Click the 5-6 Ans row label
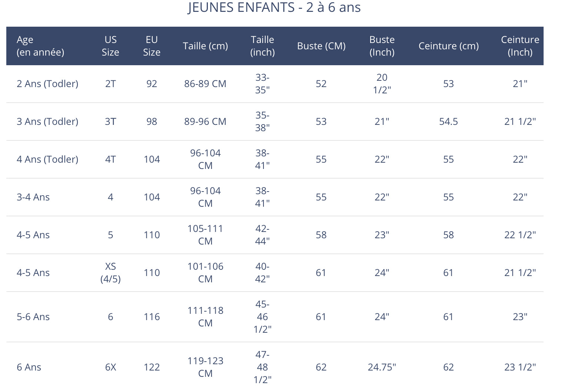Image resolution: width=561 pixels, height=392 pixels. pos(33,317)
